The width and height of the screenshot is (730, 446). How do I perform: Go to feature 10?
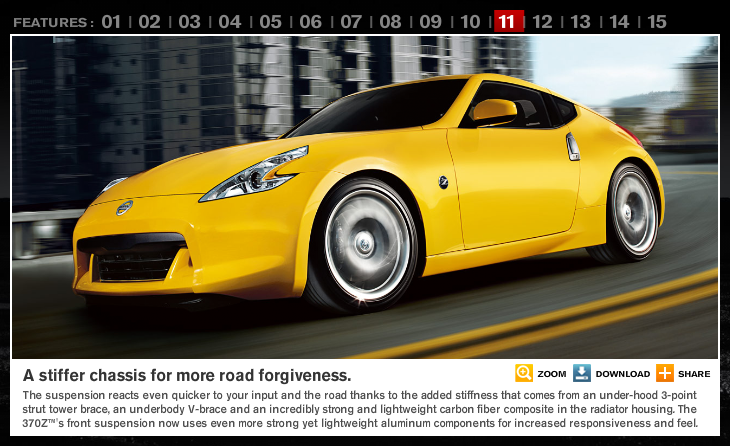[470, 22]
